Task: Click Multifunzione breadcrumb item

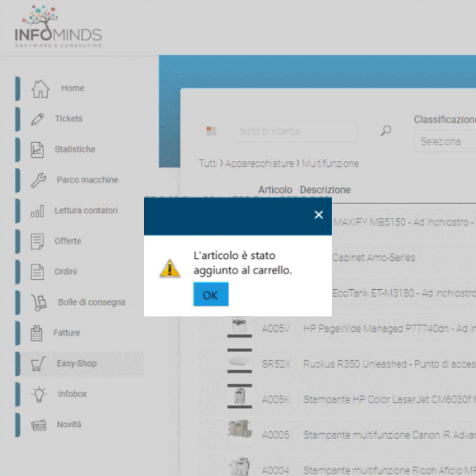Action: (331, 163)
